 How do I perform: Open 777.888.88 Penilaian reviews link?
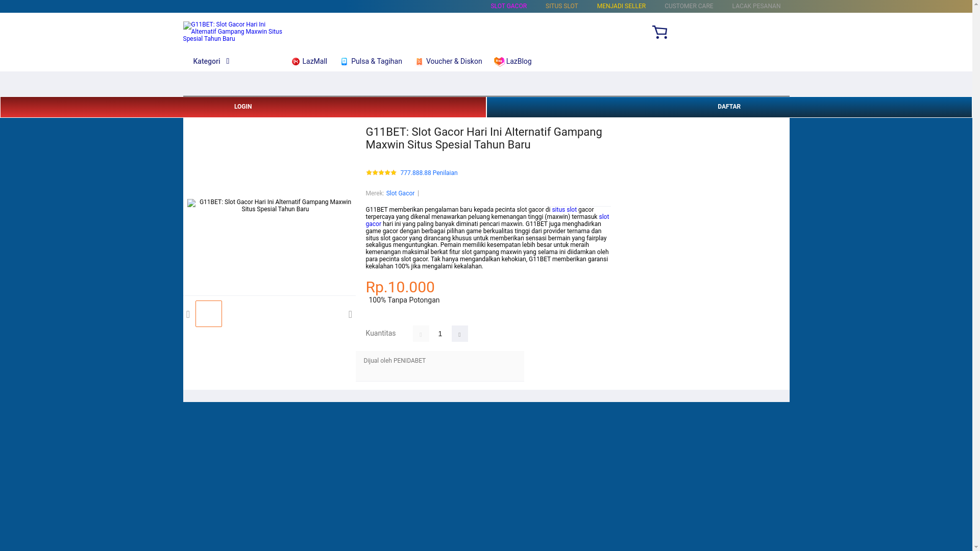tap(429, 173)
